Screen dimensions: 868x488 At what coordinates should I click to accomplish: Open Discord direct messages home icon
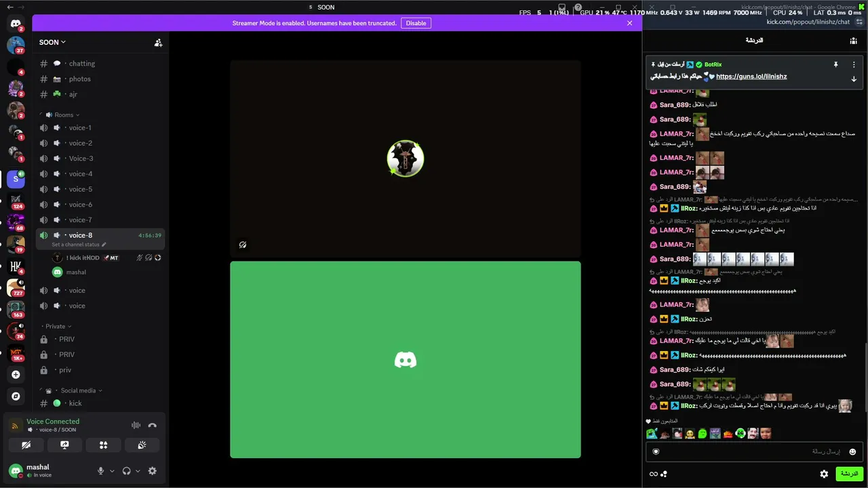click(x=16, y=24)
